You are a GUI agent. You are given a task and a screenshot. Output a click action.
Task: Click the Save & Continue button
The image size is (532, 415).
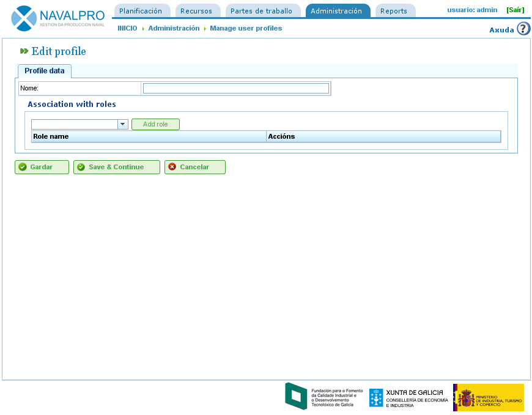coord(116,167)
